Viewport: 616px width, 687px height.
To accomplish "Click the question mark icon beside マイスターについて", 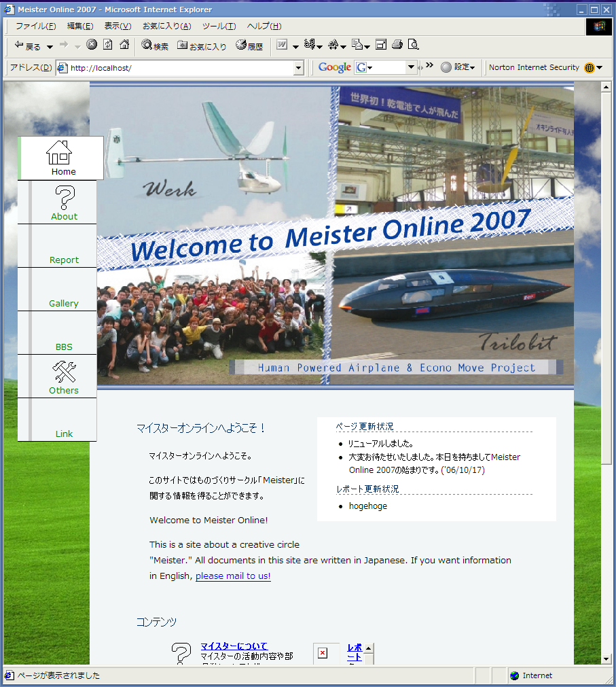I will [x=181, y=653].
